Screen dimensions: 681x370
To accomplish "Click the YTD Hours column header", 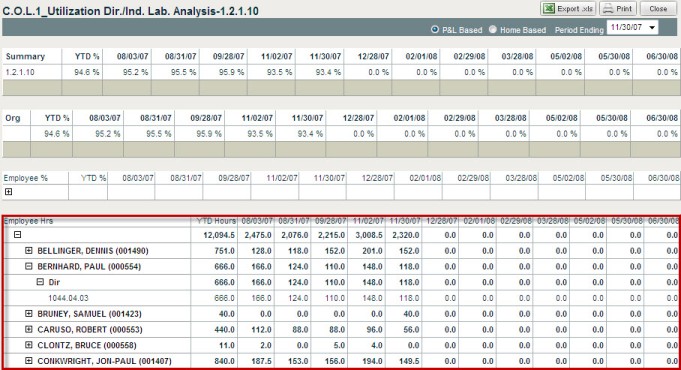I will click(x=216, y=221).
